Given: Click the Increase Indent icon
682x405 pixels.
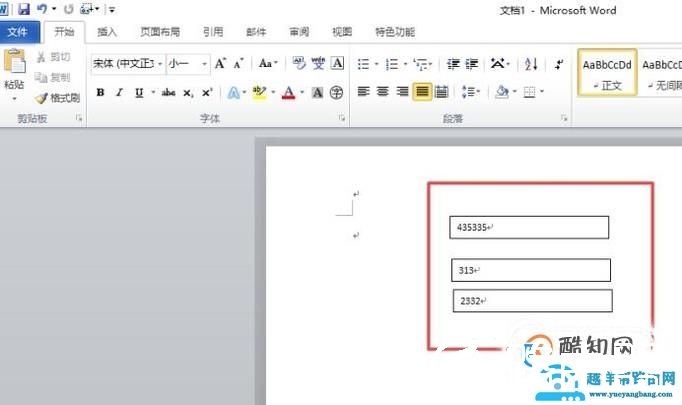Looking at the screenshot, I should 472,64.
